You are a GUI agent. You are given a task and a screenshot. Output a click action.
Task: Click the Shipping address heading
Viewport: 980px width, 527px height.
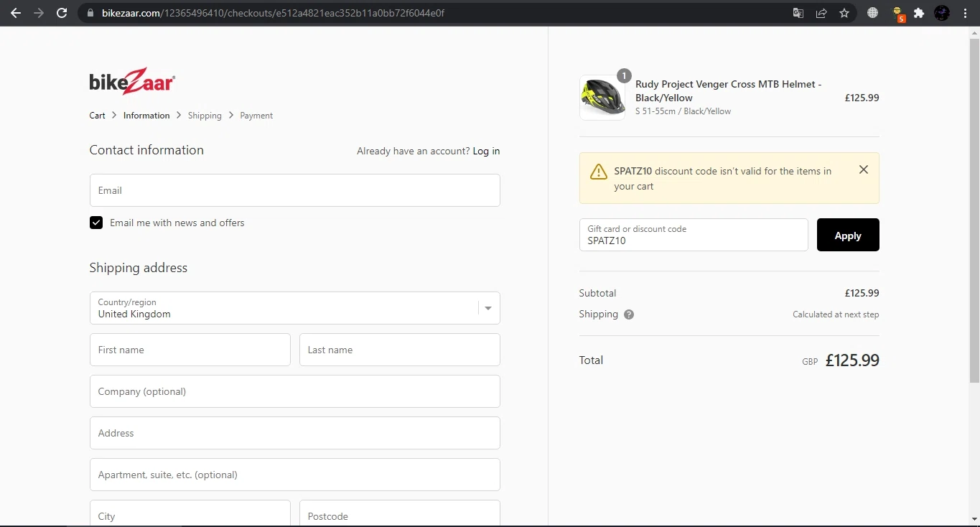tap(138, 268)
